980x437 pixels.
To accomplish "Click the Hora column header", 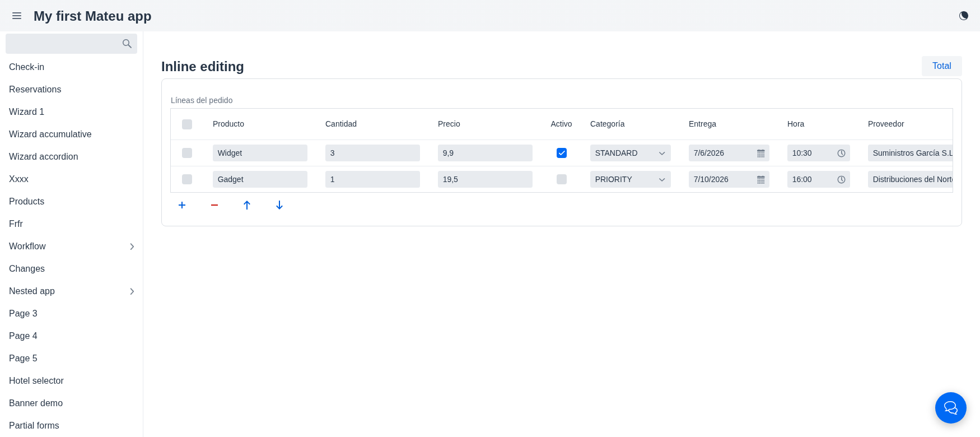I will click(x=796, y=124).
